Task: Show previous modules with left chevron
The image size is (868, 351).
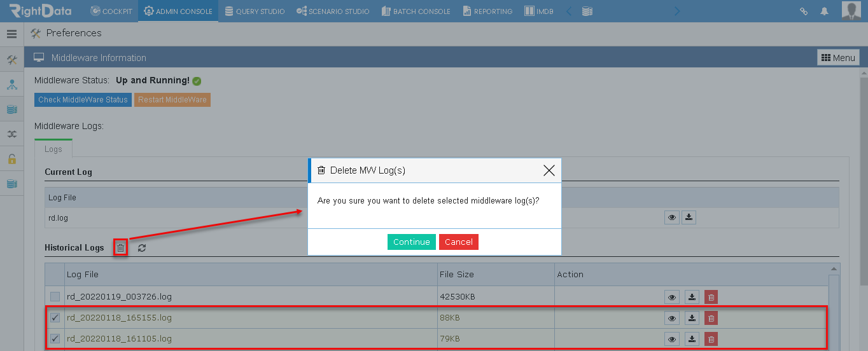Action: click(x=569, y=11)
